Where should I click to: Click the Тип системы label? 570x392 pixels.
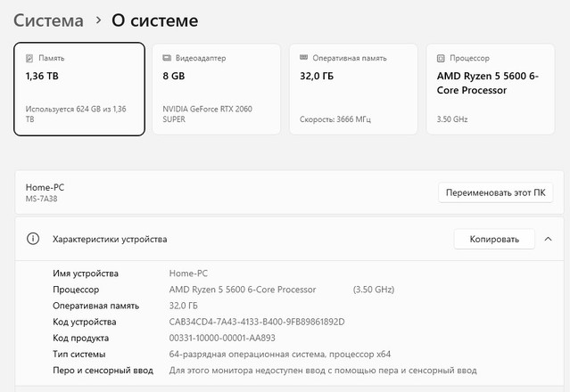[78, 355]
